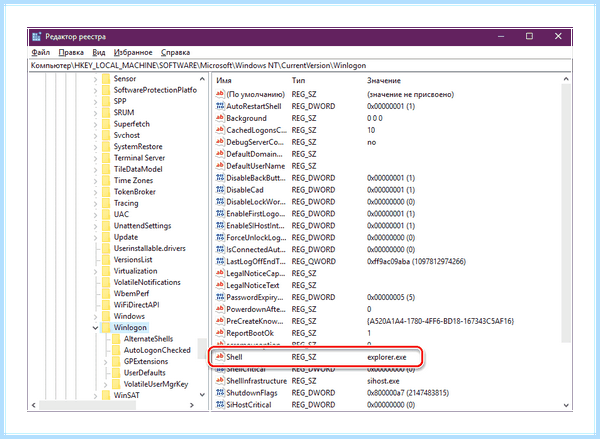Click the string icon of (По умолчанию)
Viewport: 600px width, 439px height.
tap(220, 94)
